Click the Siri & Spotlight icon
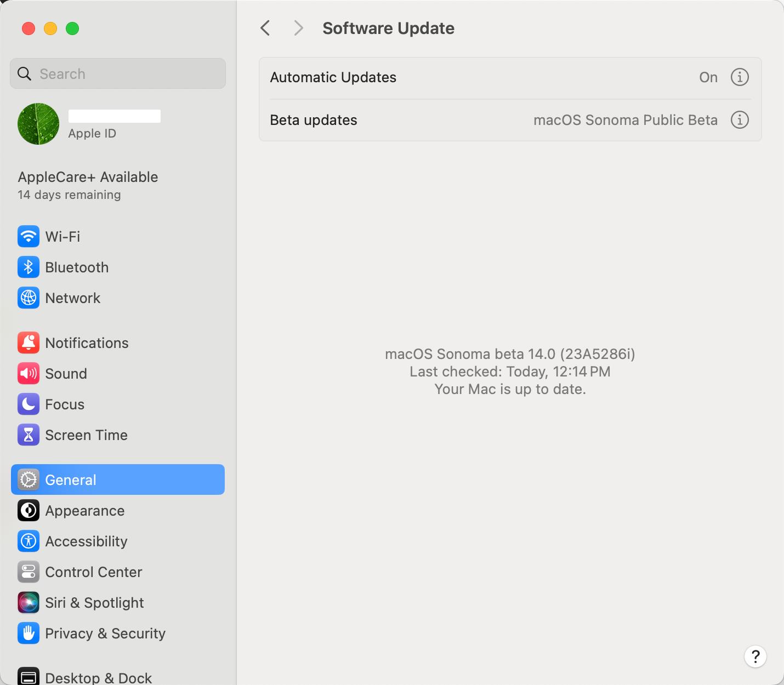 coord(29,603)
